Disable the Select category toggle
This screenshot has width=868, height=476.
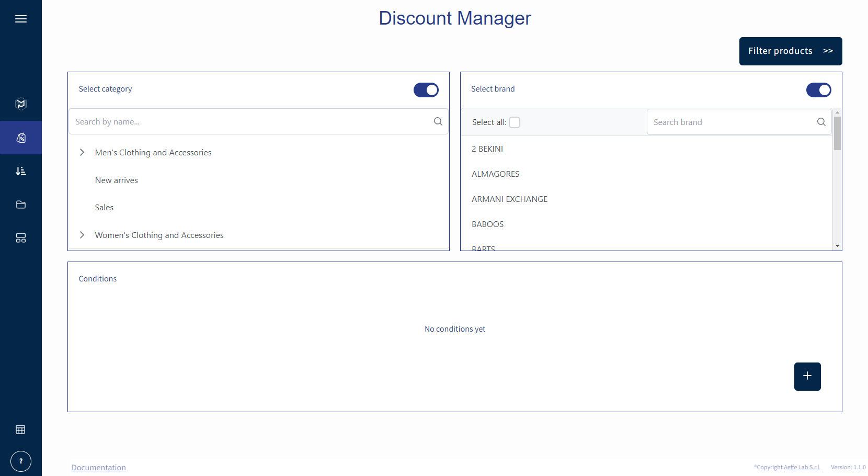click(426, 90)
